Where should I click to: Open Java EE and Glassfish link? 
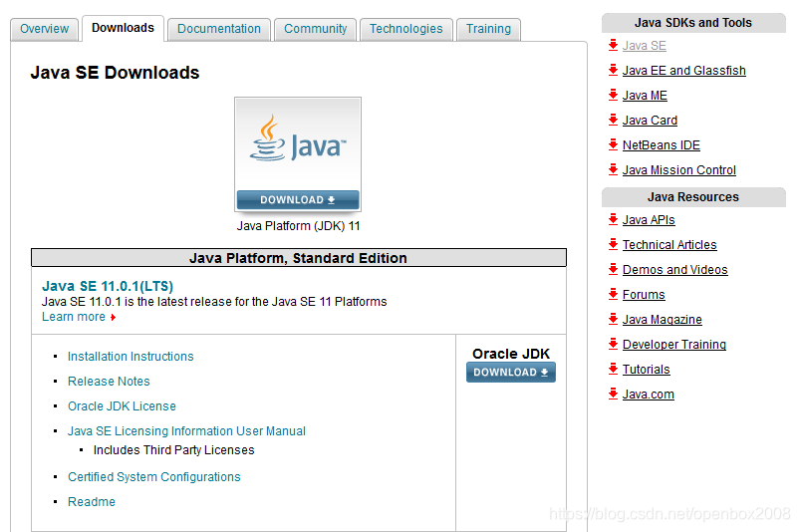pos(684,71)
